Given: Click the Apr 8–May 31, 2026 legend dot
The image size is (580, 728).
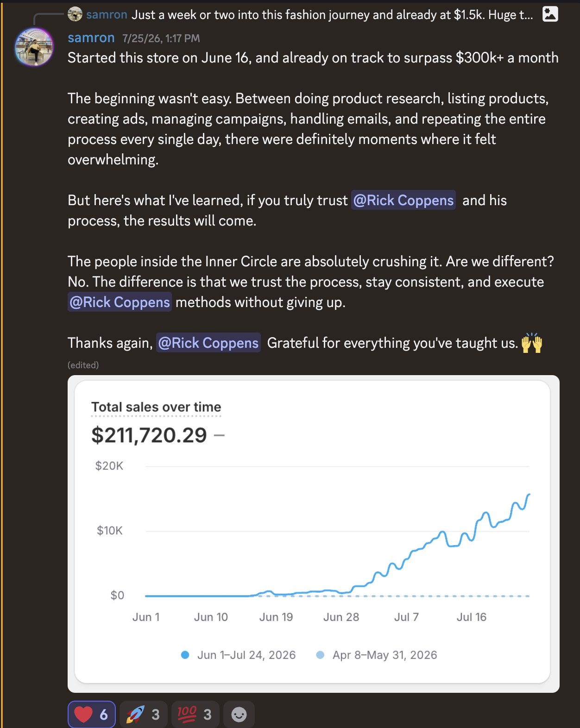Looking at the screenshot, I should tap(320, 655).
